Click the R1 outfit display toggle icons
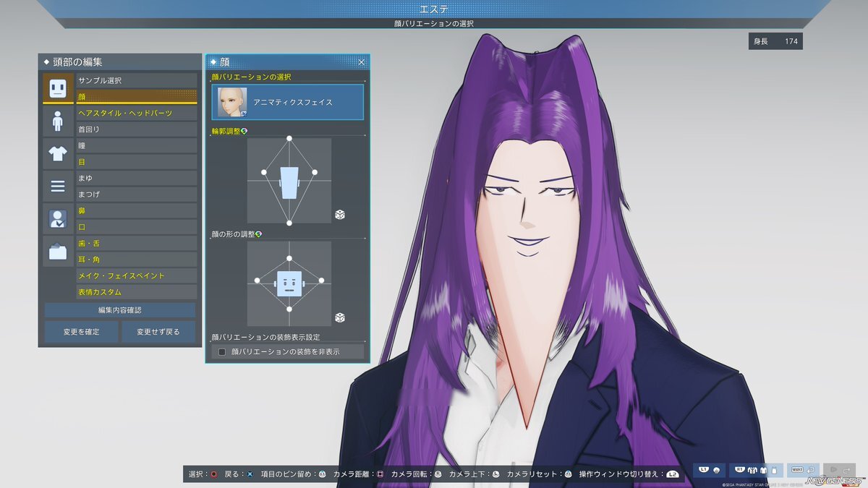Image resolution: width=868 pixels, height=488 pixels. coord(754,470)
